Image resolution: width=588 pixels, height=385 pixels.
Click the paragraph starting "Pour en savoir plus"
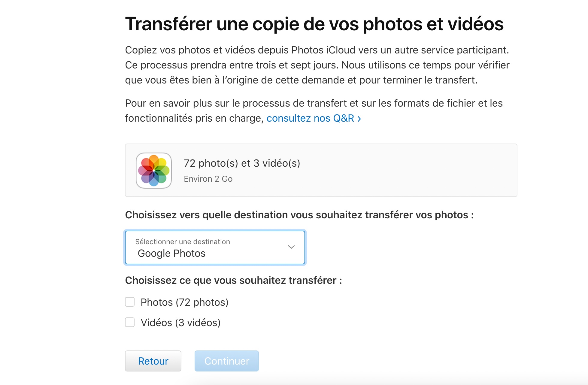tap(314, 103)
